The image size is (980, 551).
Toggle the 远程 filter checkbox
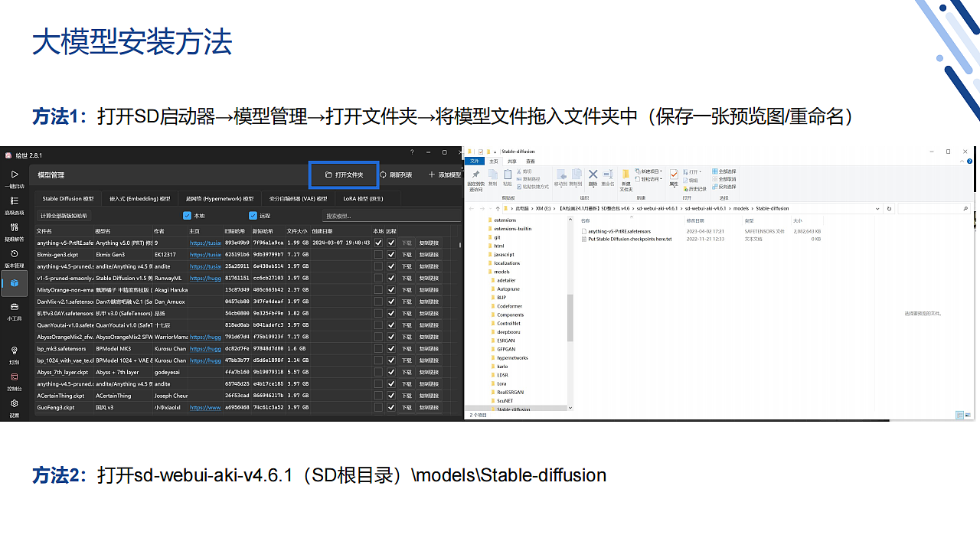click(x=253, y=215)
